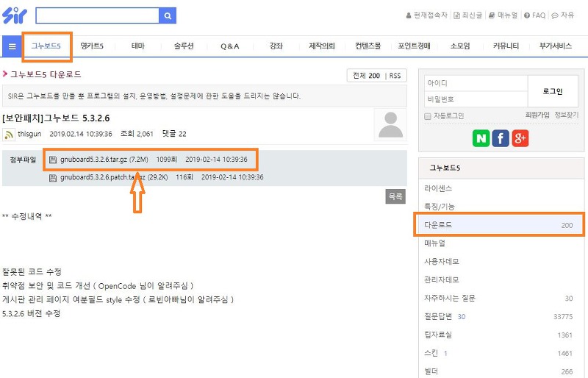Click the post date 2019.02.14 10:39:36

pos(81,134)
